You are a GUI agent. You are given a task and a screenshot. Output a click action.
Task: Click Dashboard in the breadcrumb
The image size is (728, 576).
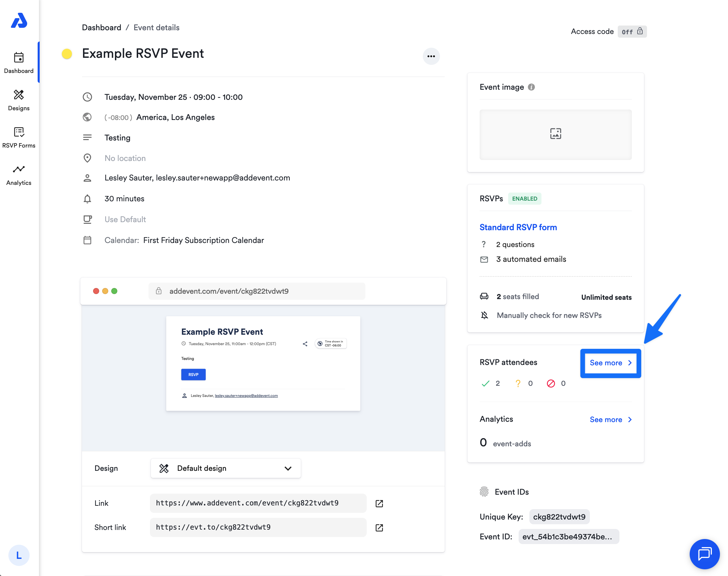click(x=102, y=28)
